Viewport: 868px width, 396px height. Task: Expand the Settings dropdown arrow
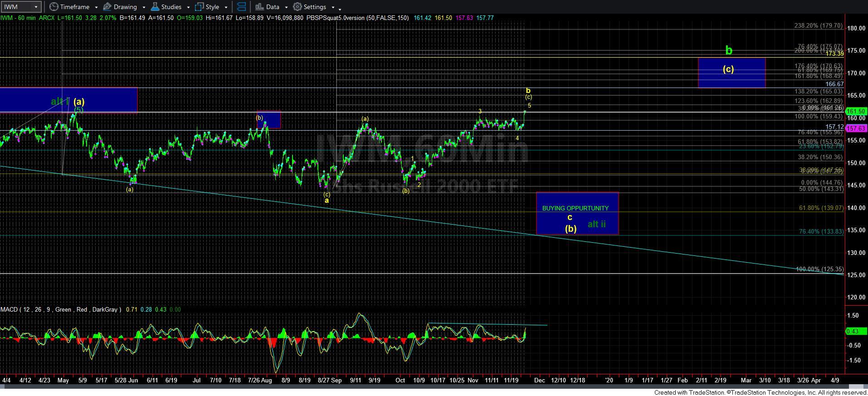pos(333,7)
